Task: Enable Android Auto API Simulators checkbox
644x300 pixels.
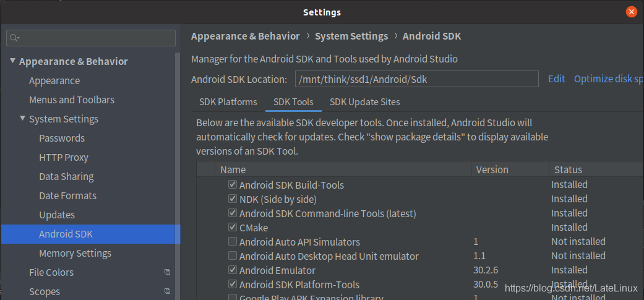Action: click(x=233, y=242)
